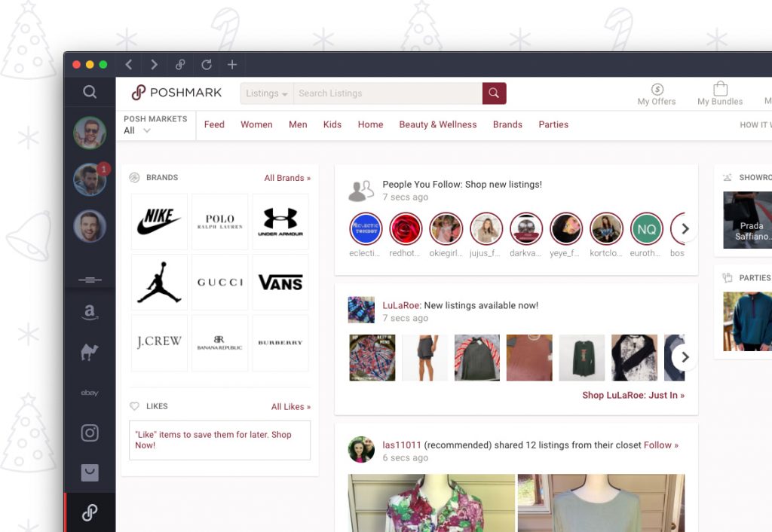Open the Parties menu item
The width and height of the screenshot is (772, 532).
[x=553, y=124]
